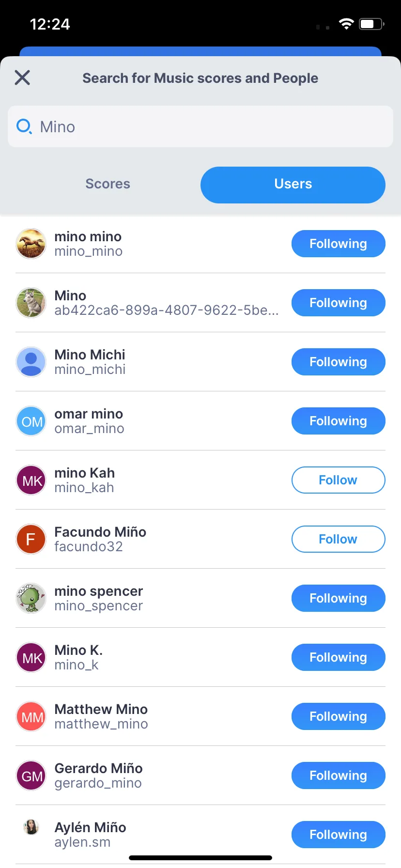Follow the user mino Kah
Image resolution: width=401 pixels, height=868 pixels.
[x=338, y=480]
